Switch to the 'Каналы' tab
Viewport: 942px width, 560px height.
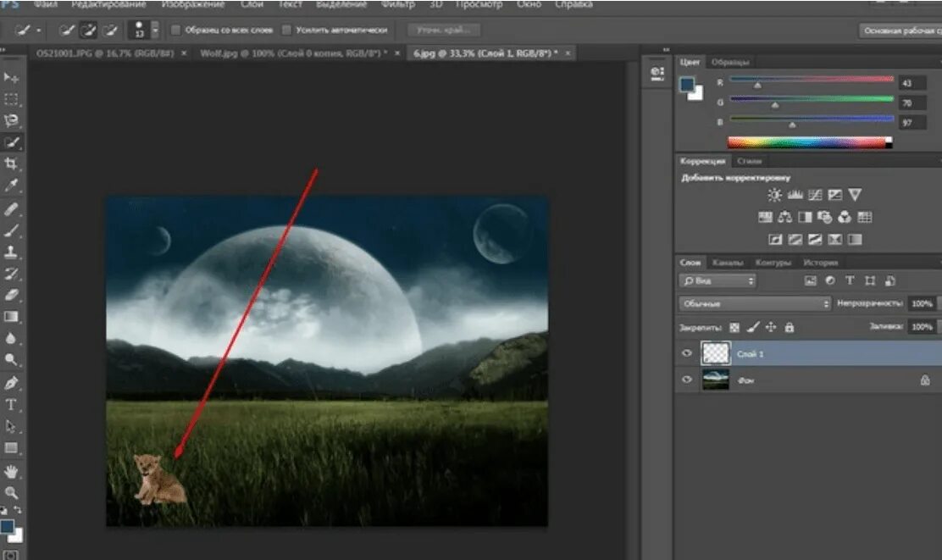[x=728, y=263]
